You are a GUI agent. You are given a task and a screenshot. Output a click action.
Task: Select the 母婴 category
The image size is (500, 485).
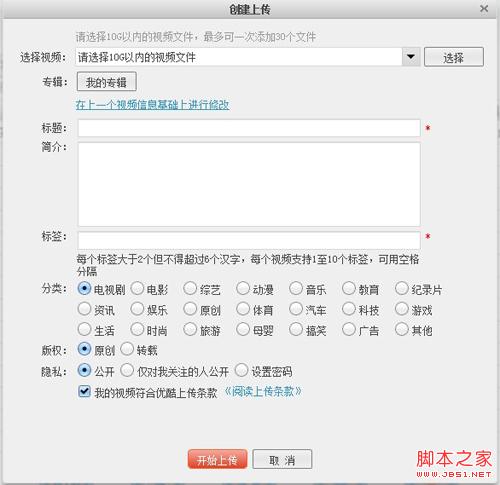coord(243,330)
